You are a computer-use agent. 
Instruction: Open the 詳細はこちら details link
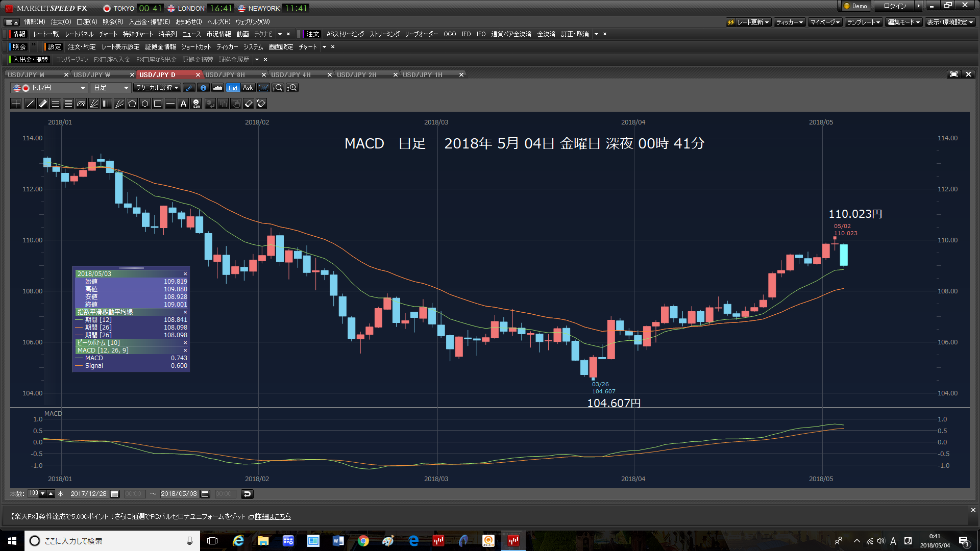pyautogui.click(x=273, y=517)
